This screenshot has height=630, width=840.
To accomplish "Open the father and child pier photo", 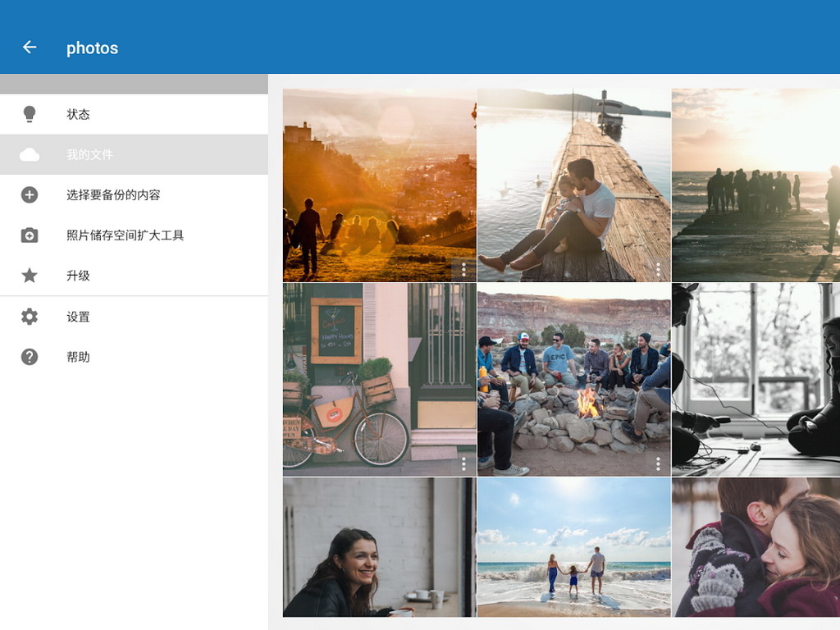I will coord(574,185).
